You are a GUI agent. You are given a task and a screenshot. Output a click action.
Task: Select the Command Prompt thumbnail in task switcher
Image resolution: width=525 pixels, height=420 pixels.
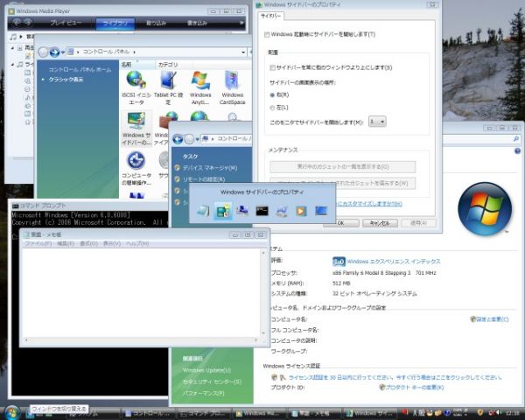(262, 210)
